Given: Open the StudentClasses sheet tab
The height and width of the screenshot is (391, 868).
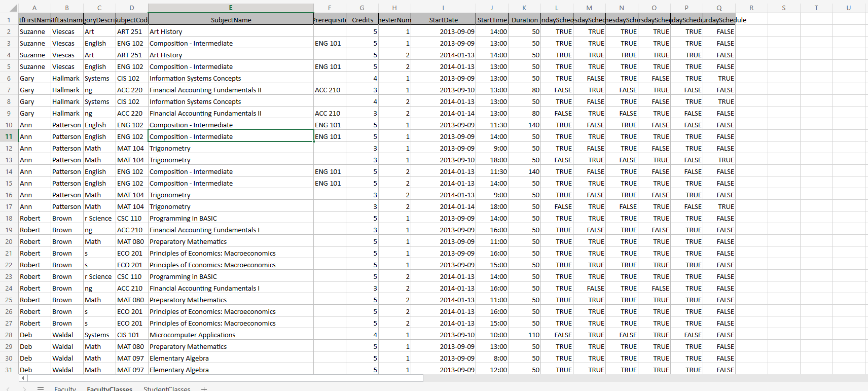Looking at the screenshot, I should tap(167, 388).
